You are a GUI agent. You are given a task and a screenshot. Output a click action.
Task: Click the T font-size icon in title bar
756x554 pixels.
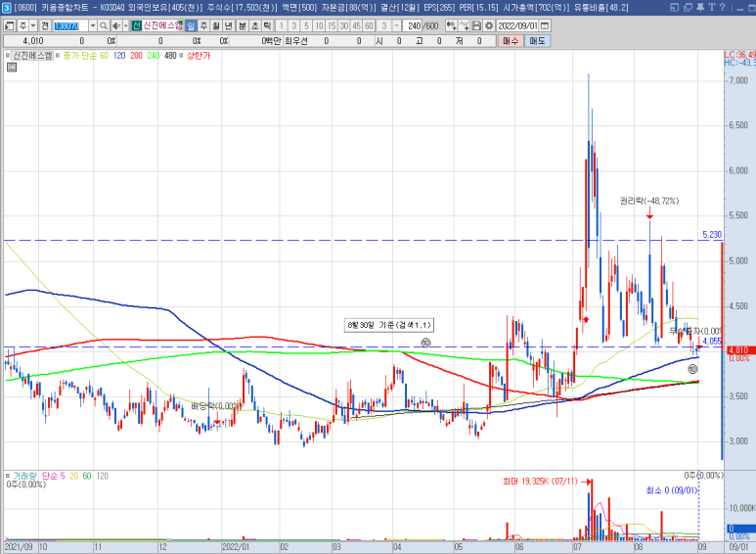(x=712, y=7)
